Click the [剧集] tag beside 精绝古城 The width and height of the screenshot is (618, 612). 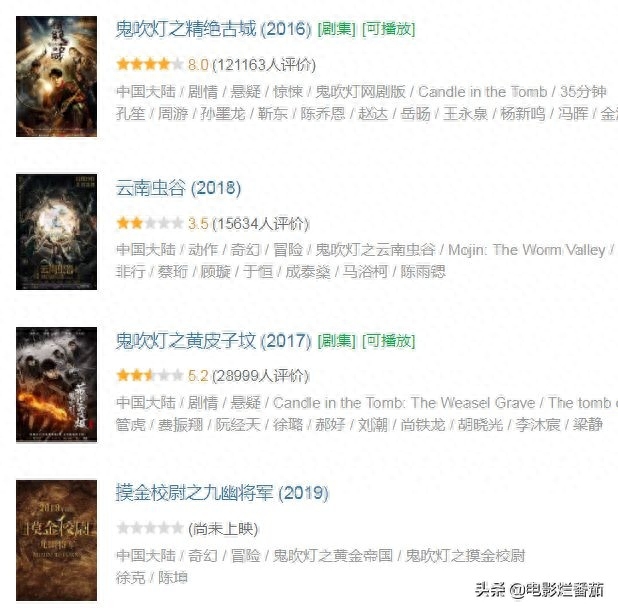coord(337,29)
